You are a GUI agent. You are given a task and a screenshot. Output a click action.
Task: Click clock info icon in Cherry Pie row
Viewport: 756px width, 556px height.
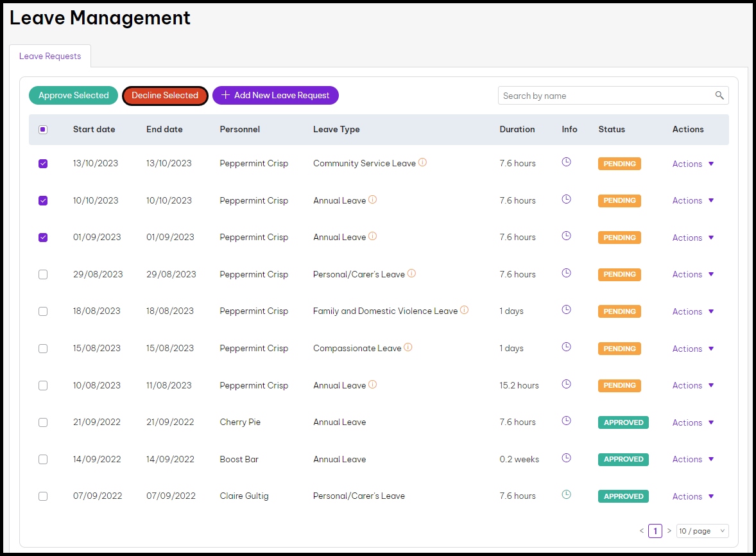coord(566,421)
